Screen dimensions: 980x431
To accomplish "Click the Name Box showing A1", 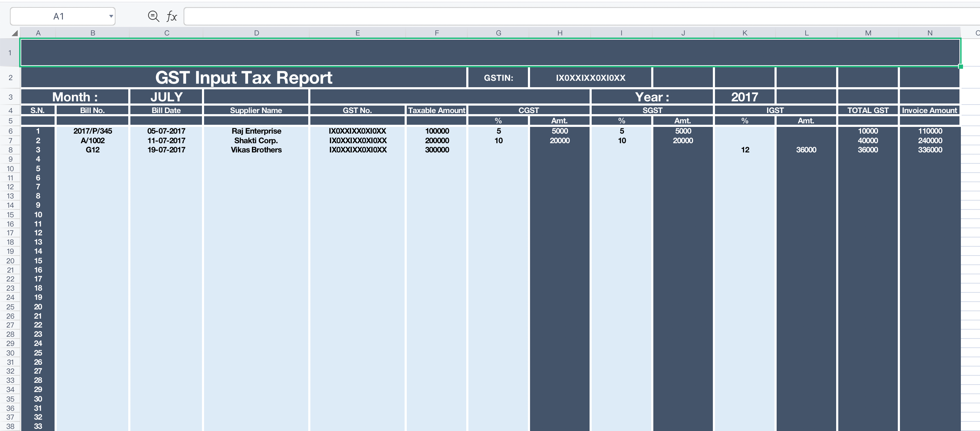I will (58, 16).
